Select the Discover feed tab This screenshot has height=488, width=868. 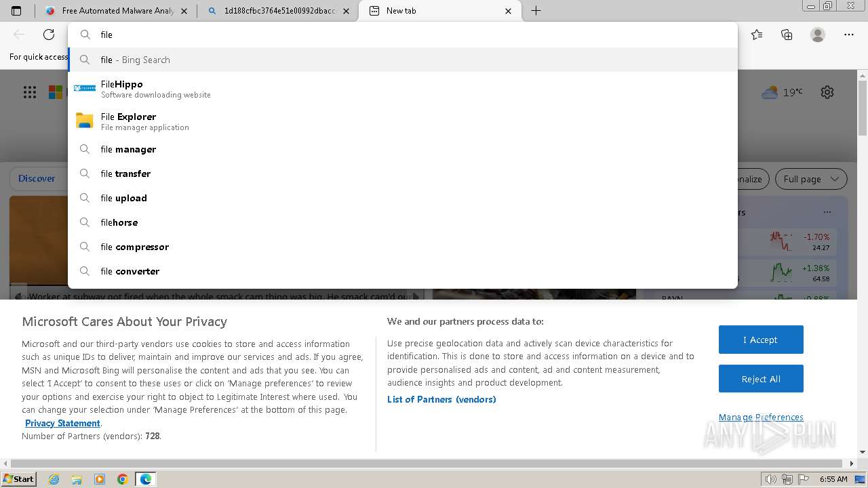[x=37, y=179]
